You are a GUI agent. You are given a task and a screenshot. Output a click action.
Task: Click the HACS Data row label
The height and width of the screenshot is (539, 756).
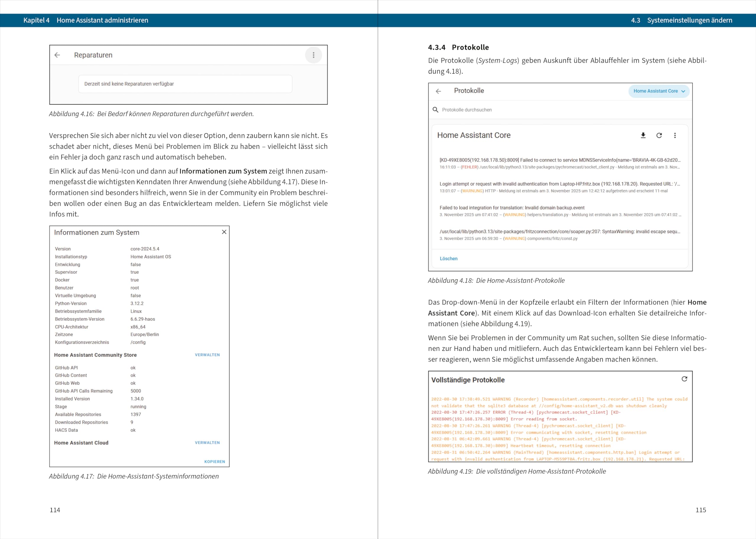(66, 430)
